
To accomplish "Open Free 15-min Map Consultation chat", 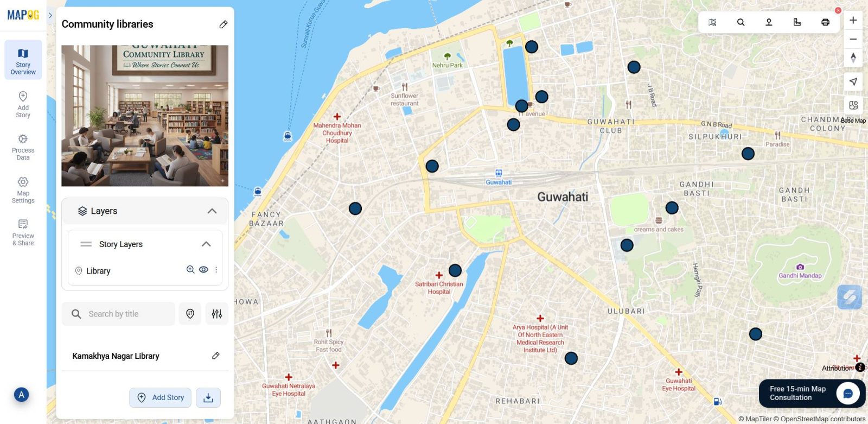I will point(812,393).
